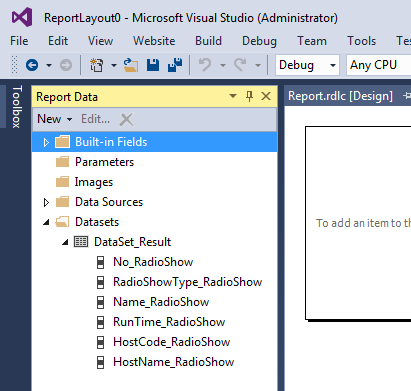Open the View menu
The height and width of the screenshot is (391, 411).
click(100, 41)
